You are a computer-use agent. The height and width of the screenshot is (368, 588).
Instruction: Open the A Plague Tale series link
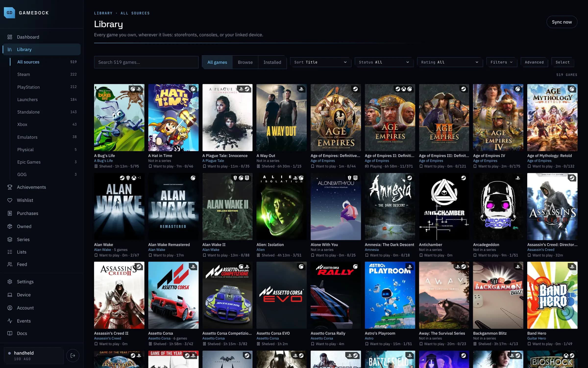tap(213, 161)
